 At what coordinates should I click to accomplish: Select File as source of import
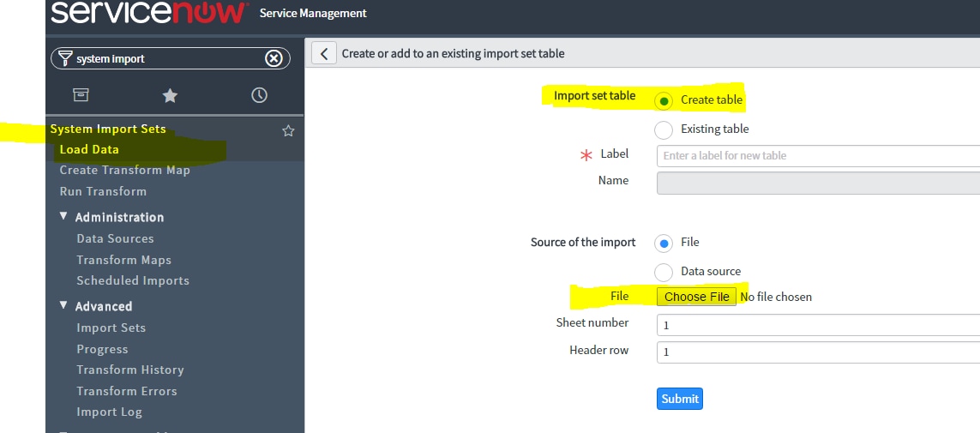click(x=664, y=243)
